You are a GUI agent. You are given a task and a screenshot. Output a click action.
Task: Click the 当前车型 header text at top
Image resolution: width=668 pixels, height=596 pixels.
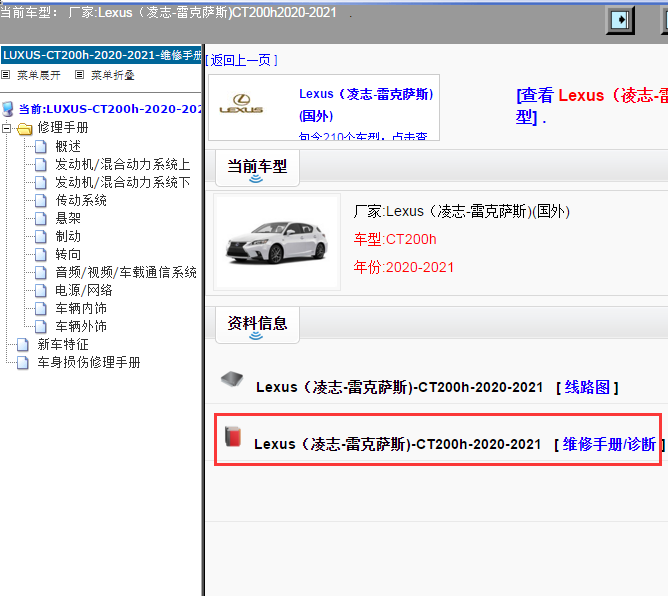coord(168,12)
